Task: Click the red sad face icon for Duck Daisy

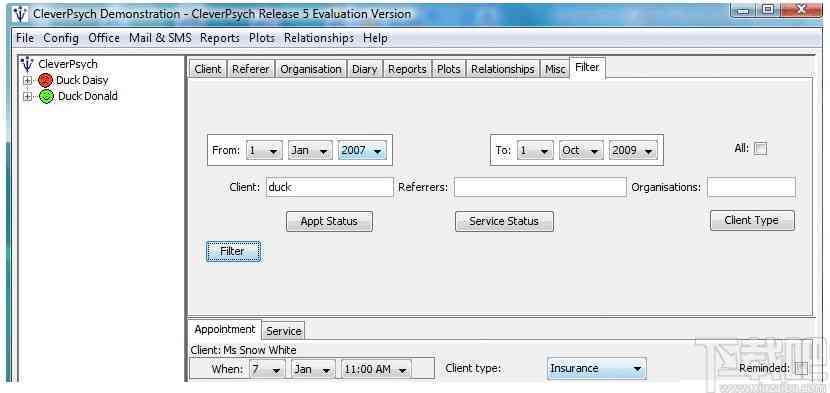Action: click(46, 81)
